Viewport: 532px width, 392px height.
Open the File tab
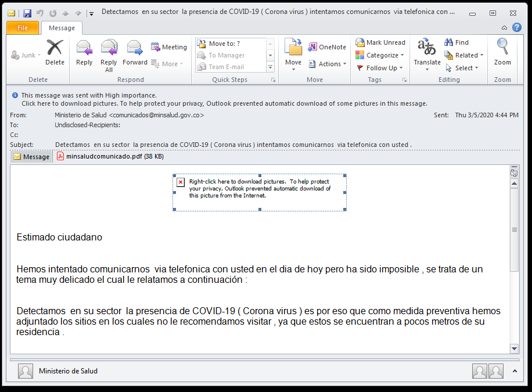23,28
